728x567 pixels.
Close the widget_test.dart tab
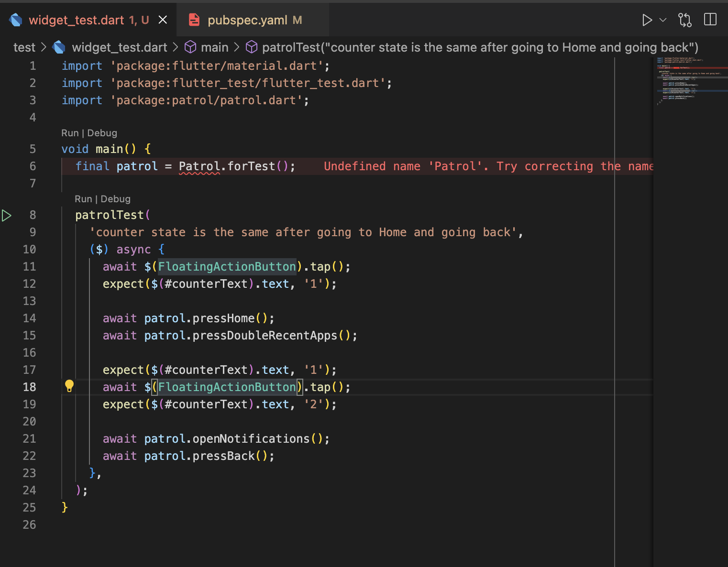tap(163, 20)
